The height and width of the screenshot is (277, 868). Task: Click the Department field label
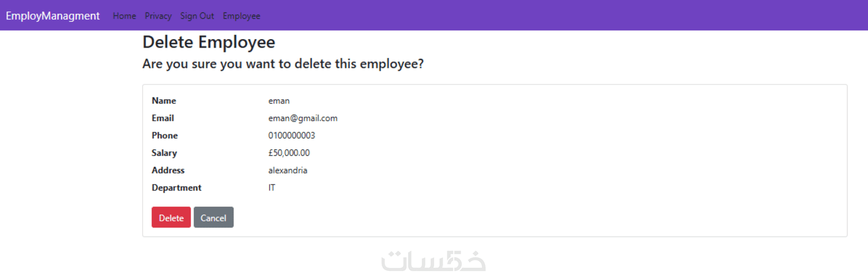click(177, 188)
